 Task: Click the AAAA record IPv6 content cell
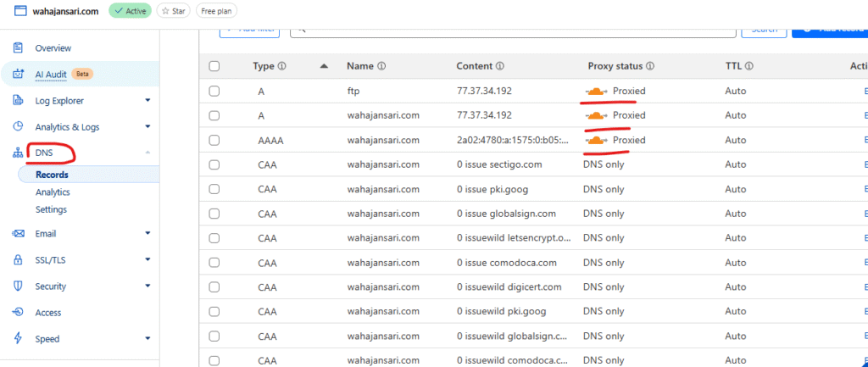(513, 140)
